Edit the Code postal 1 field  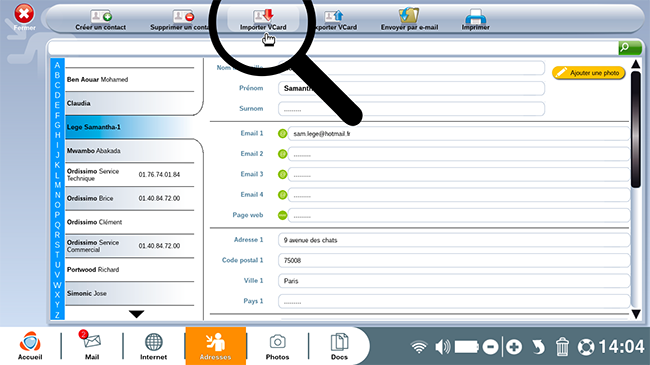(454, 260)
